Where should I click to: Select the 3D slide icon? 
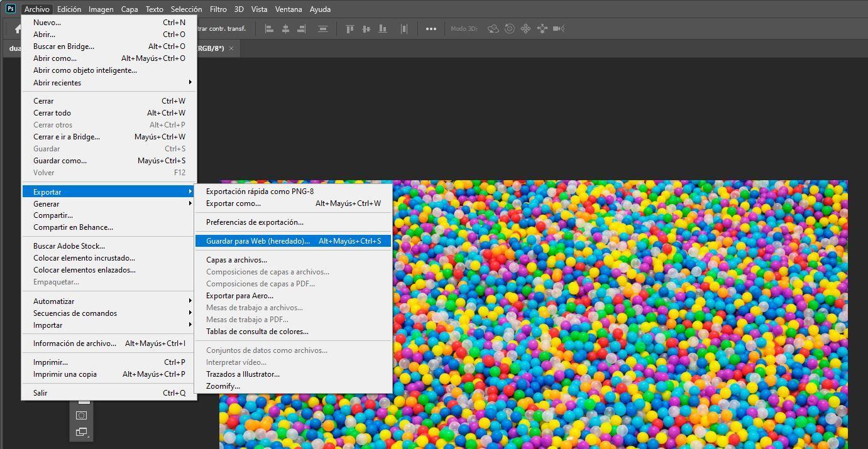(542, 29)
